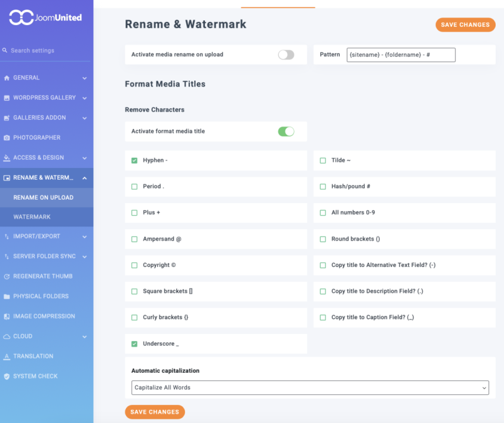Click the System Check shield icon
The width and height of the screenshot is (504, 423).
7,376
